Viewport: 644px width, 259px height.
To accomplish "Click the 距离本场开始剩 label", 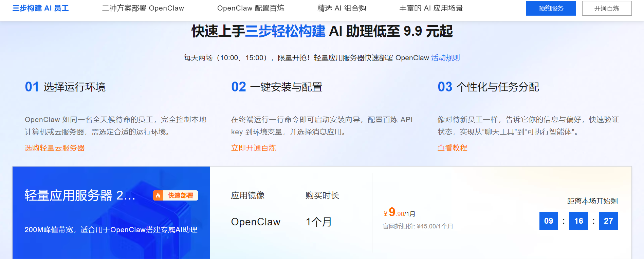I will tap(592, 201).
